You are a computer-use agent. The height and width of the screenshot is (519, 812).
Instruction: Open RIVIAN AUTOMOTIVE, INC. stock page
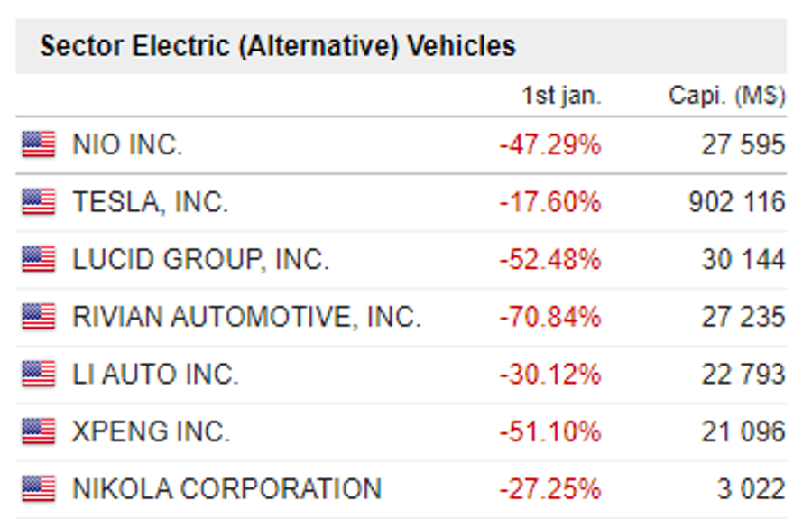click(x=246, y=317)
